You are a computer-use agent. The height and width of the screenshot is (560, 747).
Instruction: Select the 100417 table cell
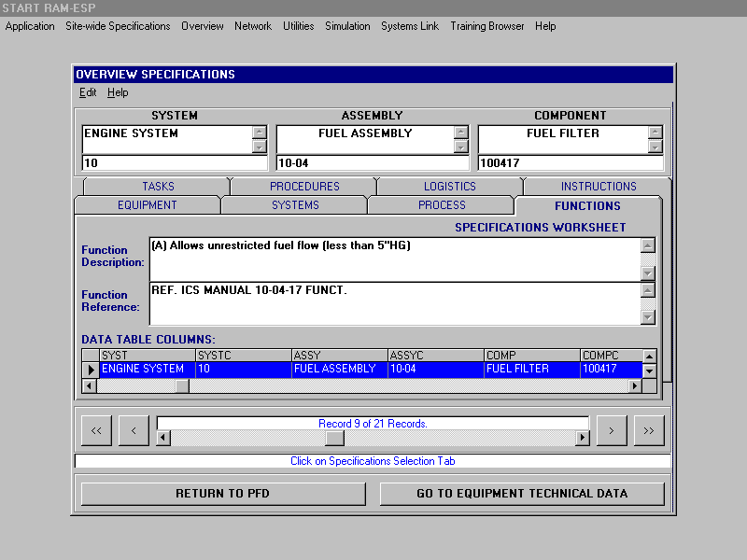click(612, 369)
